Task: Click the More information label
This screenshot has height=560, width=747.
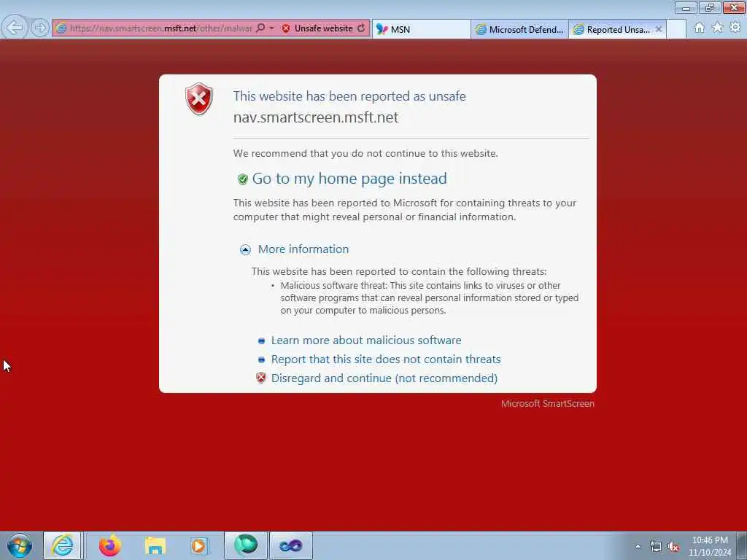Action: [x=303, y=249]
